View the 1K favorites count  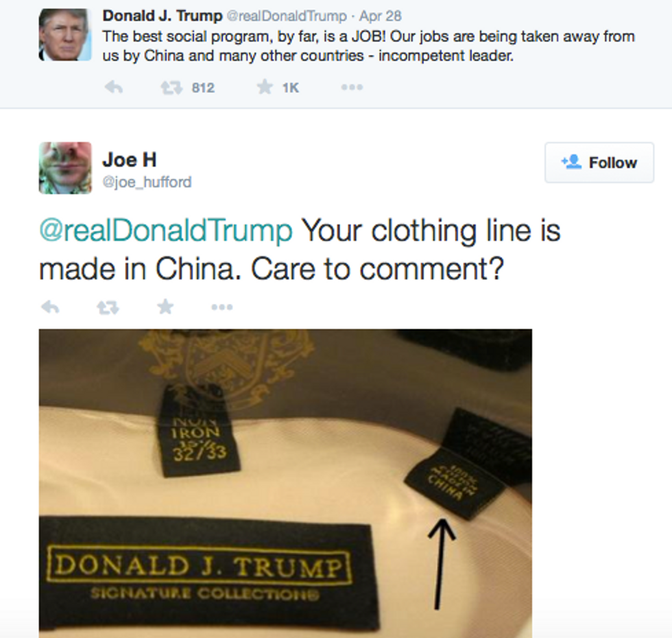tap(290, 88)
